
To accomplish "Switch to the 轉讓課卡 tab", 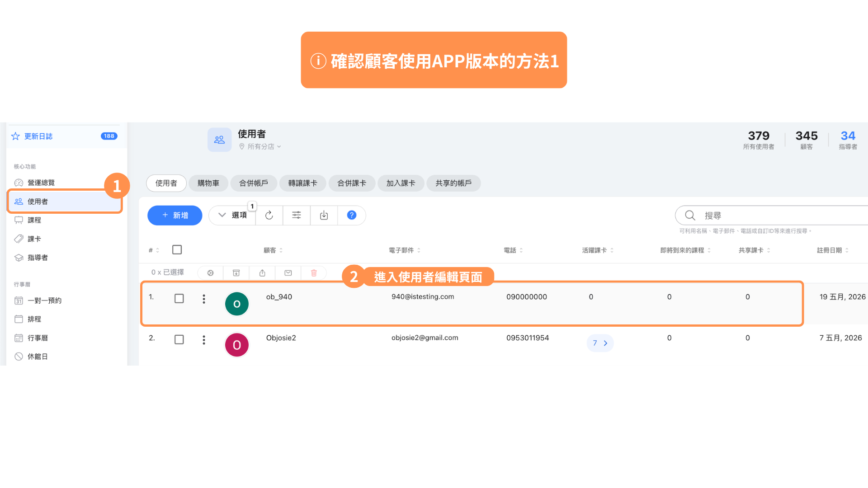I will [303, 183].
